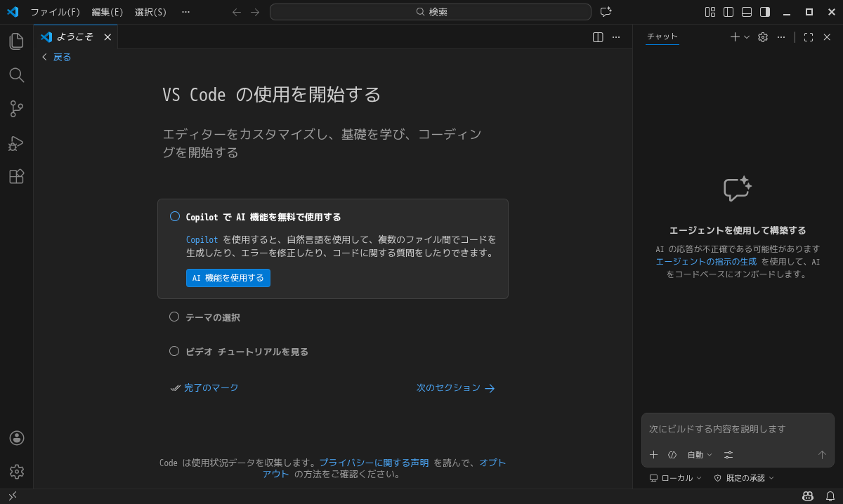The width and height of the screenshot is (843, 504).
Task: Close the chat panel
Action: (827, 37)
